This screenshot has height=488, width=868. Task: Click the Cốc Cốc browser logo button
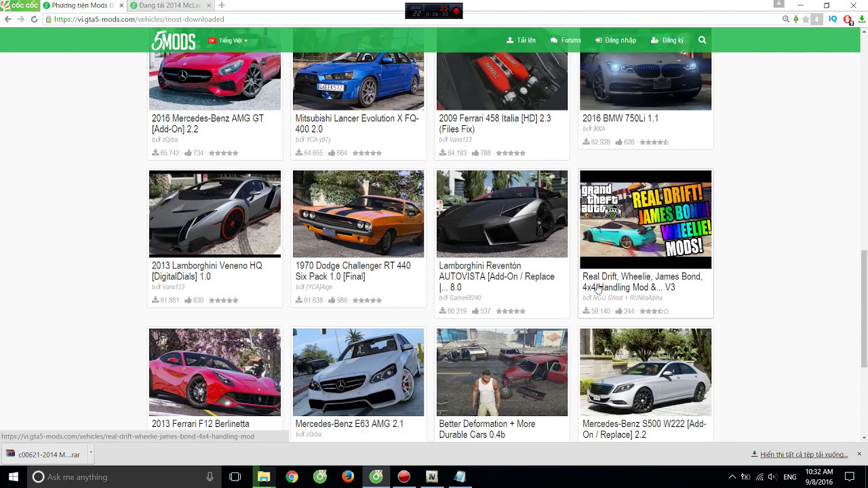(20, 5)
